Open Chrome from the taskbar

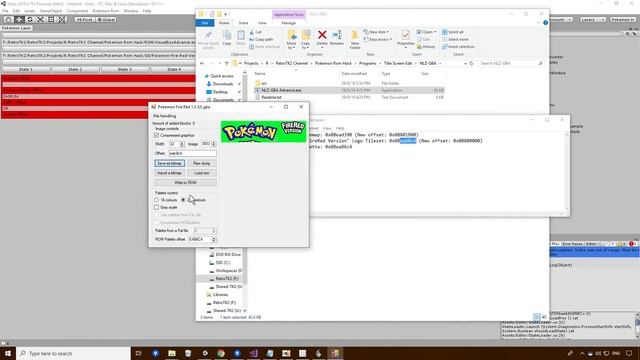pyautogui.click(x=221, y=353)
